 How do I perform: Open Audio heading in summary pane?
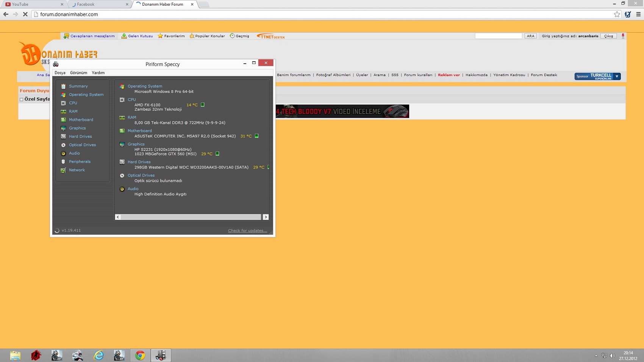coord(133,189)
